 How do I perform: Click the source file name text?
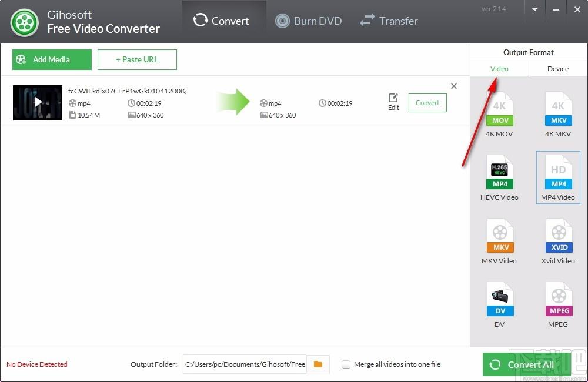(x=127, y=91)
